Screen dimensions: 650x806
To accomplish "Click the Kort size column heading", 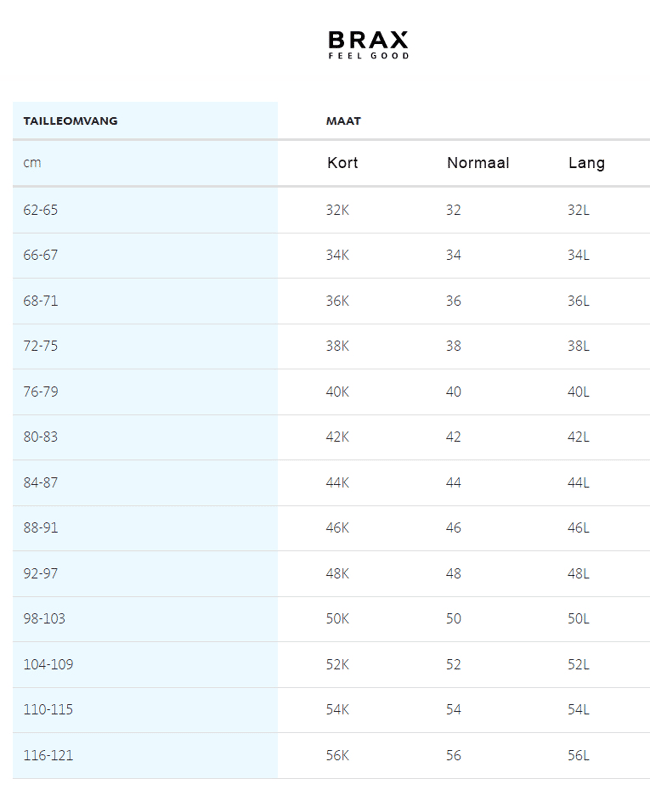I will point(342,163).
